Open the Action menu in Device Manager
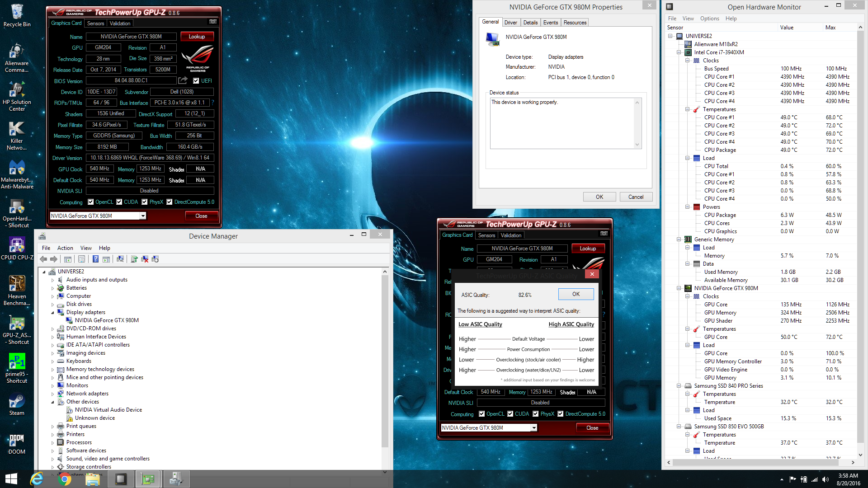Screen dimensions: 868x488 pos(65,248)
